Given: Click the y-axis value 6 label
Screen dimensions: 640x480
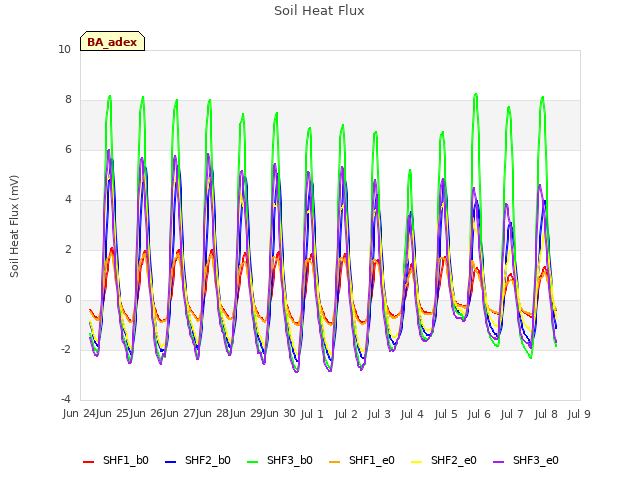Looking at the screenshot, I should (x=68, y=149).
